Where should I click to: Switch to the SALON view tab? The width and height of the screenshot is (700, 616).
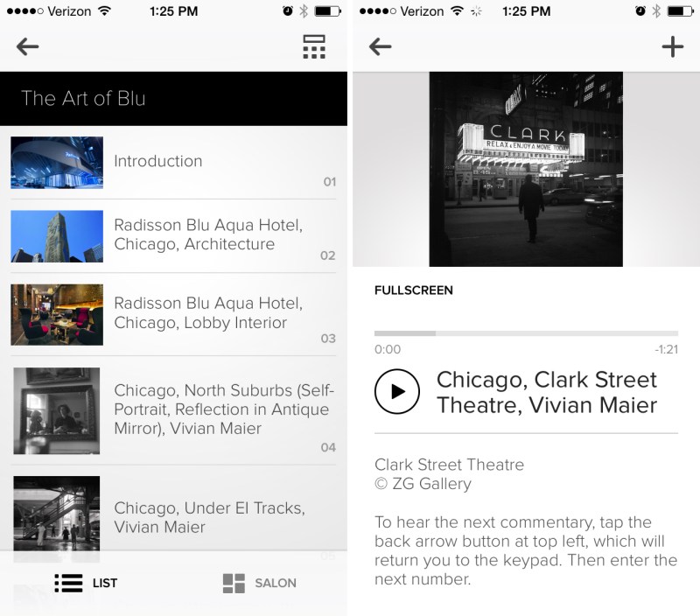(259, 583)
